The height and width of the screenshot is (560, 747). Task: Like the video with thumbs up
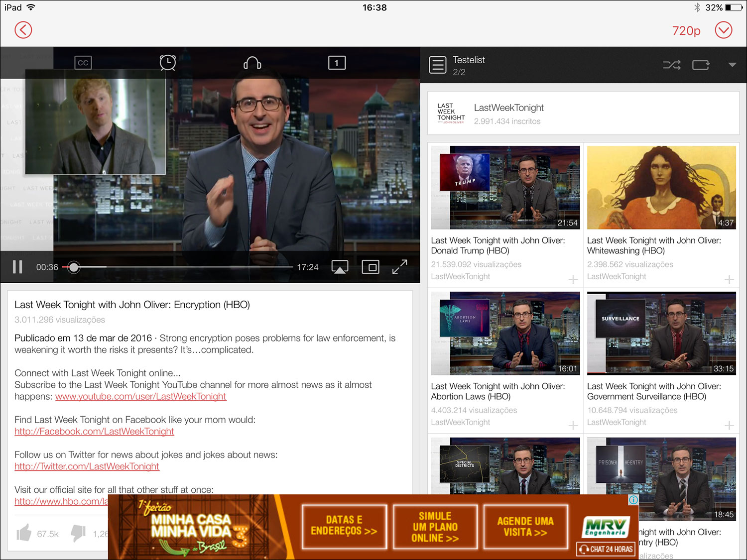[24, 533]
